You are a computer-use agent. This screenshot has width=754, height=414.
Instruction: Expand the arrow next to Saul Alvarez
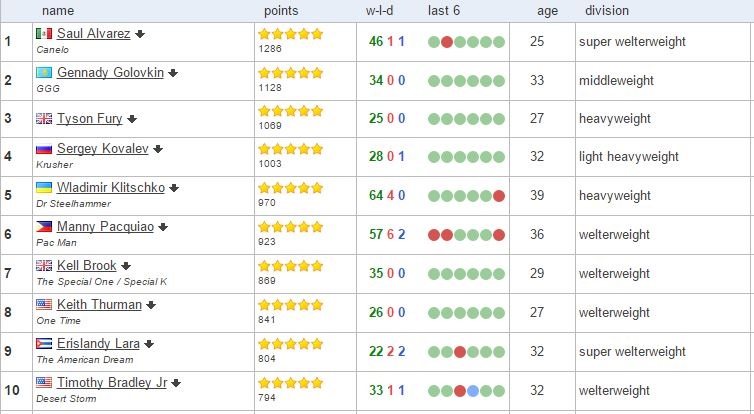click(x=140, y=34)
